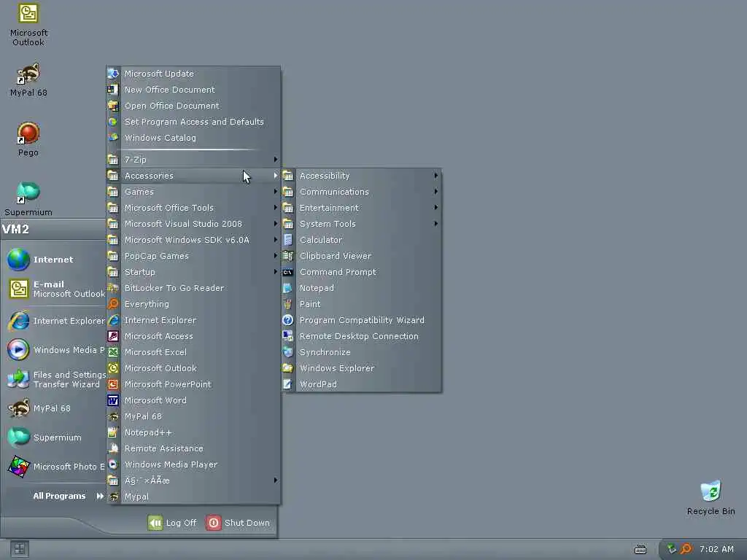Viewport: 747px width, 560px height.
Task: Click the All Programs button
Action: pos(68,496)
